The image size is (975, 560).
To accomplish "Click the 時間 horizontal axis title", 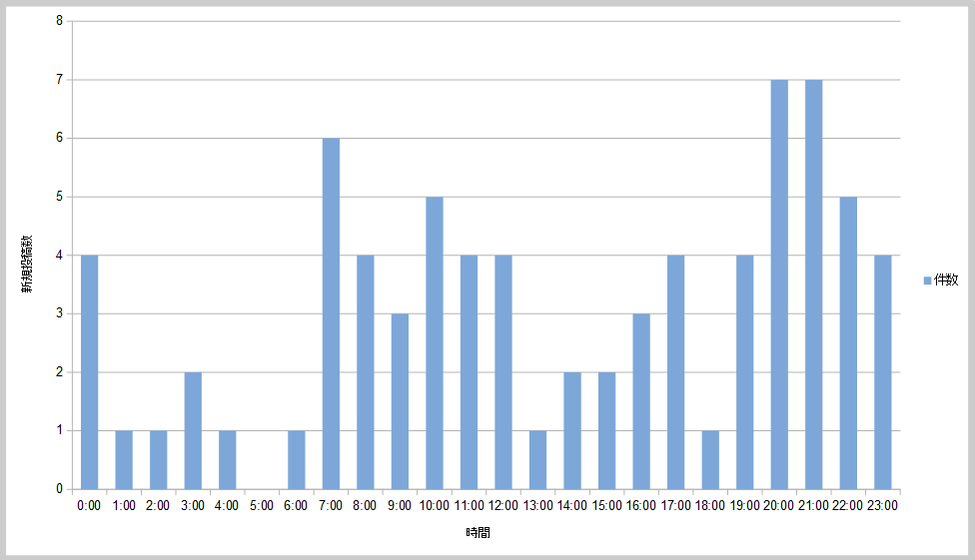I will (x=478, y=533).
